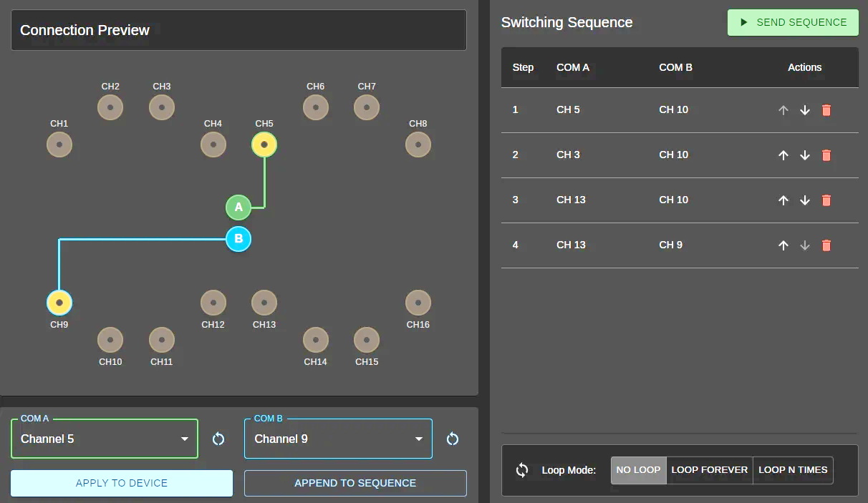Select the CH13 connector node
The height and width of the screenshot is (503, 868).
tap(264, 303)
